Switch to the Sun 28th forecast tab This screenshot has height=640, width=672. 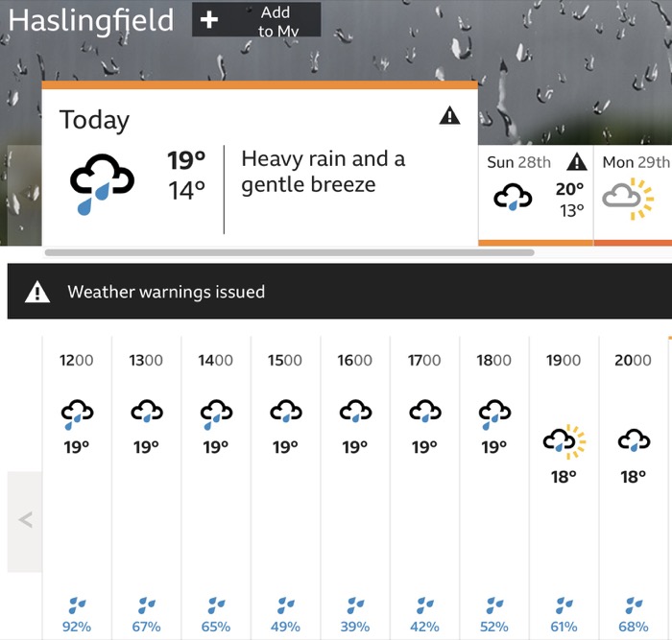(536, 196)
